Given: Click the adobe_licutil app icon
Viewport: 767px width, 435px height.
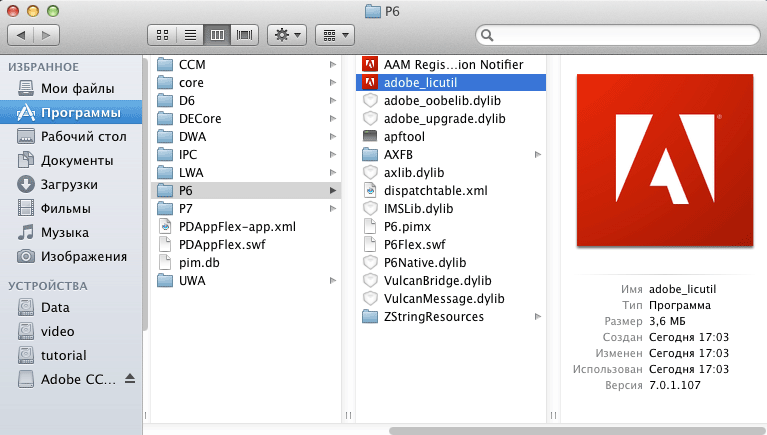Looking at the screenshot, I should [x=370, y=83].
